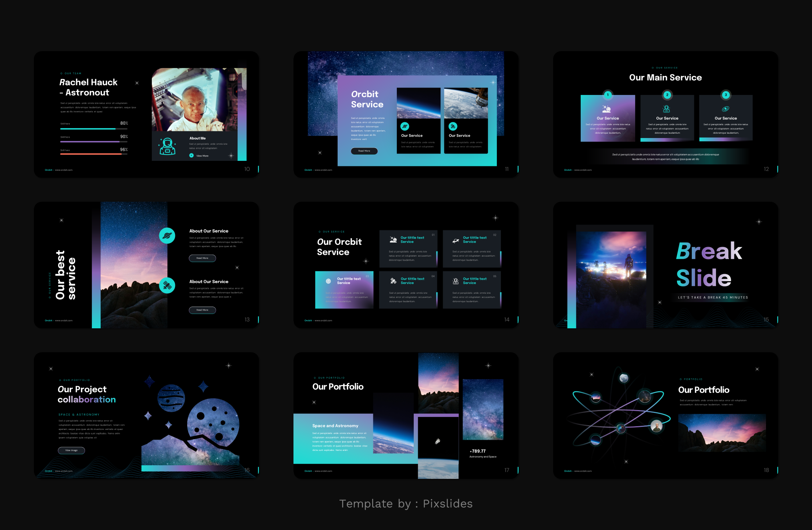The image size is (812, 530).
Task: Select the galaxy image above +789.77
Action: pos(483,409)
